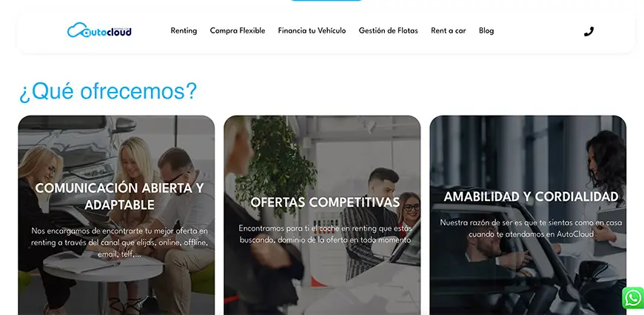This screenshot has height=315, width=644.
Task: Select Financia tu Vehículo in navigation
Action: click(x=312, y=31)
